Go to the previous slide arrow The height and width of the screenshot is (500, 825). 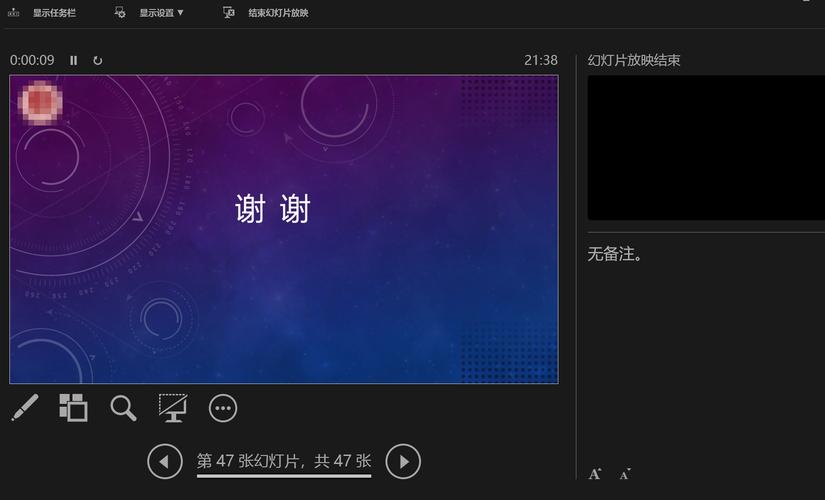(x=165, y=462)
